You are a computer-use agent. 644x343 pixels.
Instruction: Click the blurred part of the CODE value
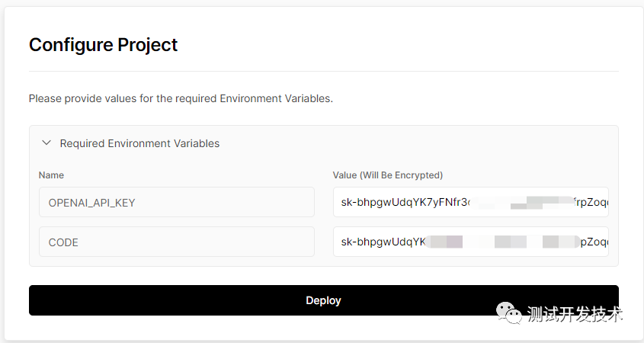[503, 242]
